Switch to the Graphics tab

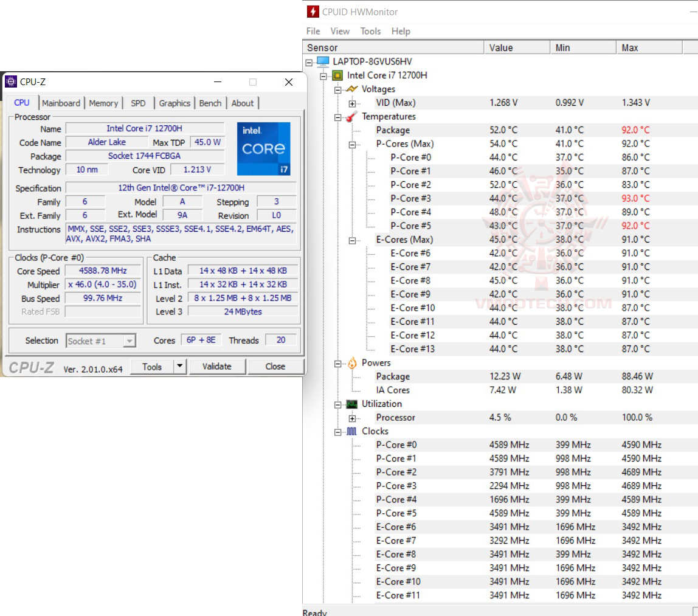pyautogui.click(x=174, y=103)
